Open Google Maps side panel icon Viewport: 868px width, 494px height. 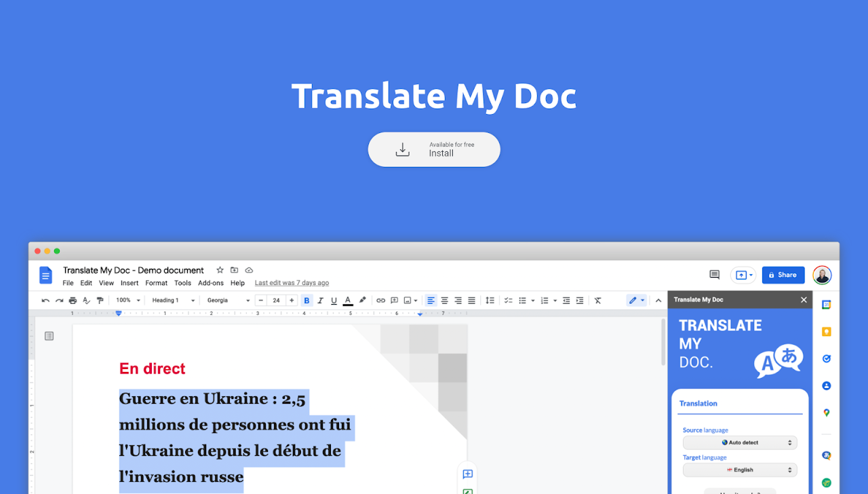826,413
